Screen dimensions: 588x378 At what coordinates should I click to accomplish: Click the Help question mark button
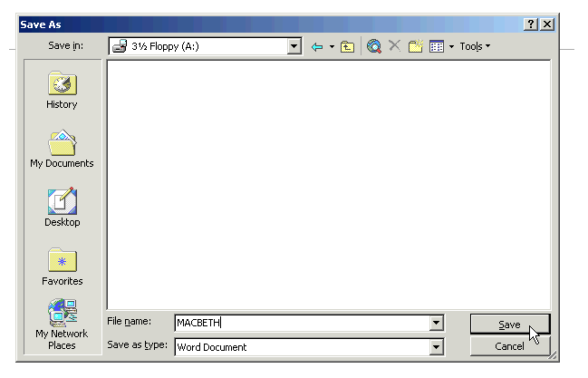531,24
